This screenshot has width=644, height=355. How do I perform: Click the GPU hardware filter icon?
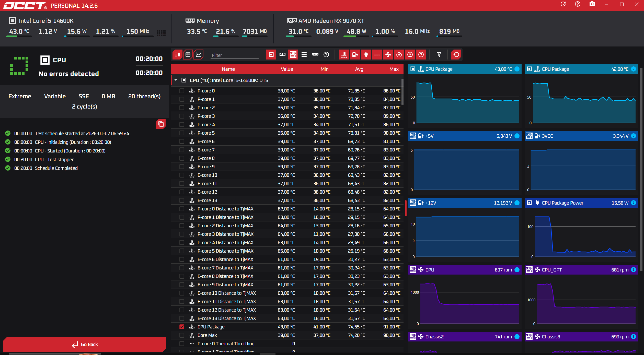[x=282, y=55]
